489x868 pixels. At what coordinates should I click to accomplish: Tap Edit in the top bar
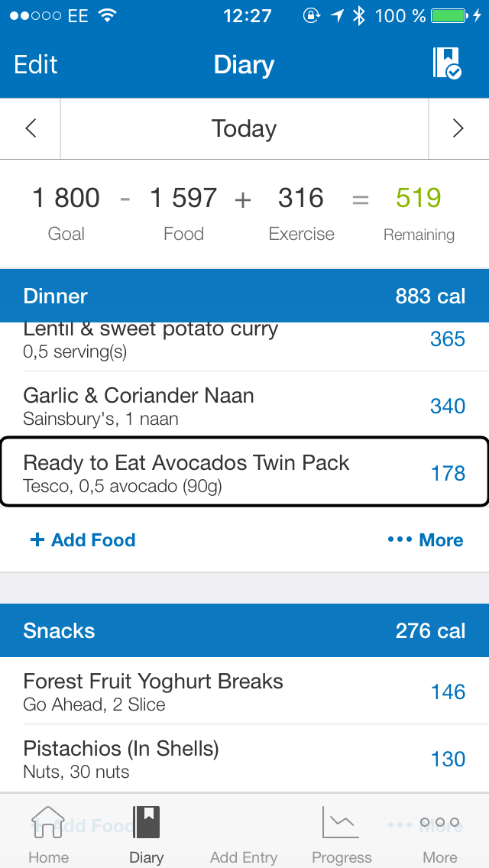point(35,65)
